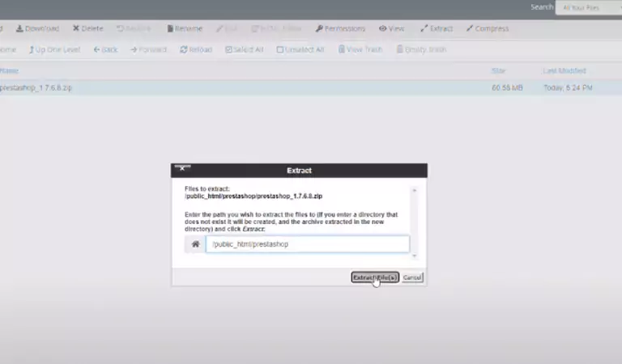Open the All Your Files search dropdown
Viewport: 622px width, 364px height.
coord(588,7)
